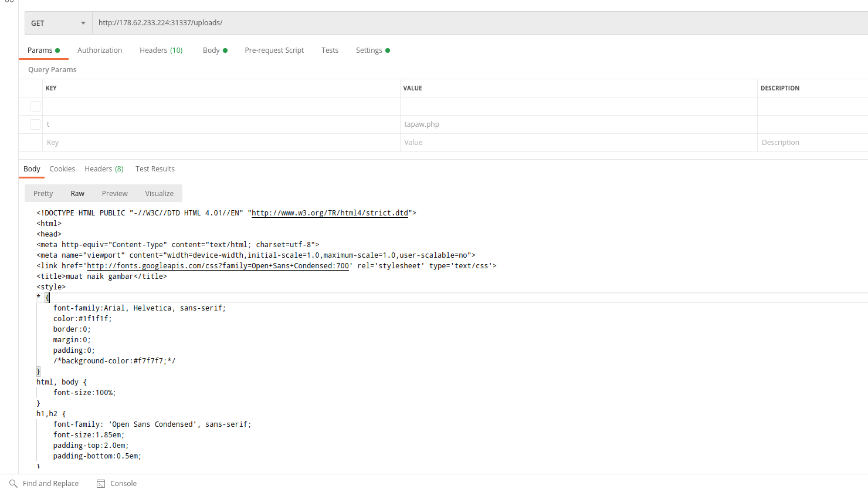Click the '<title>muat naik gambar</title>' line
Viewport: 868px width, 489px height.
pos(101,276)
